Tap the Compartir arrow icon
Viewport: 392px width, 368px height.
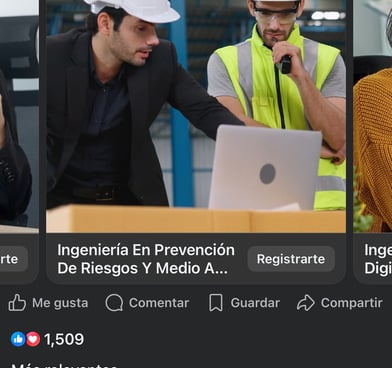[306, 303]
